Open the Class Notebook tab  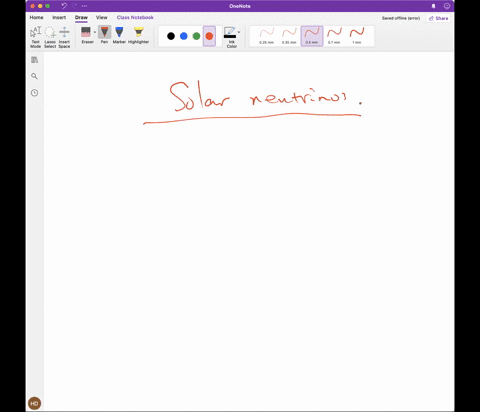coord(135,17)
